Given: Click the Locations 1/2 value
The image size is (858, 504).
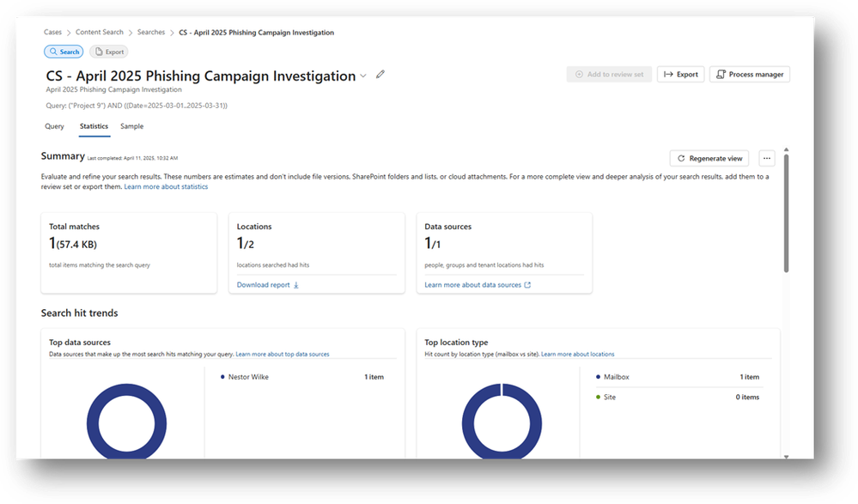Looking at the screenshot, I should click(245, 244).
